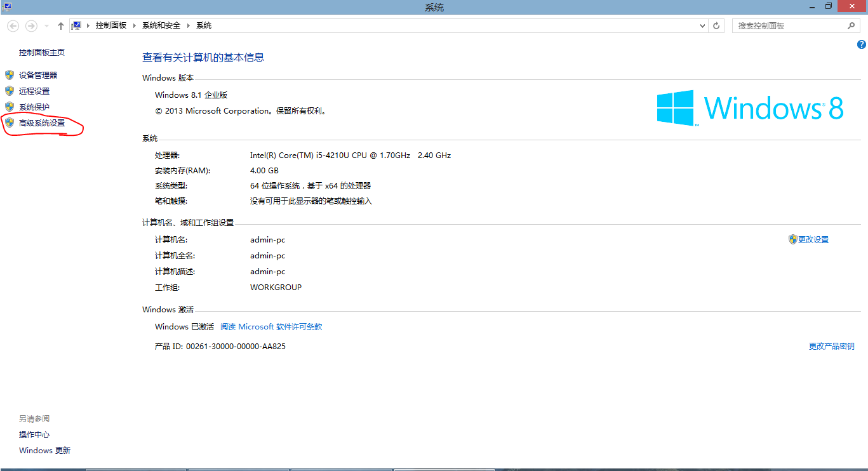Select the 系统 breadcrumb in the address bar
This screenshot has width=868, height=471.
click(x=204, y=25)
